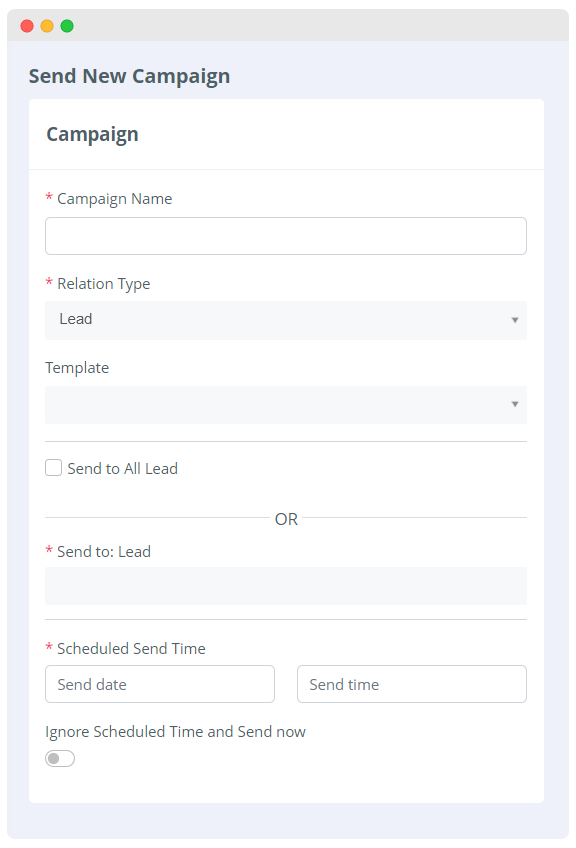The height and width of the screenshot is (848, 576).
Task: Click the Template dropdown arrow icon
Action: pos(515,404)
